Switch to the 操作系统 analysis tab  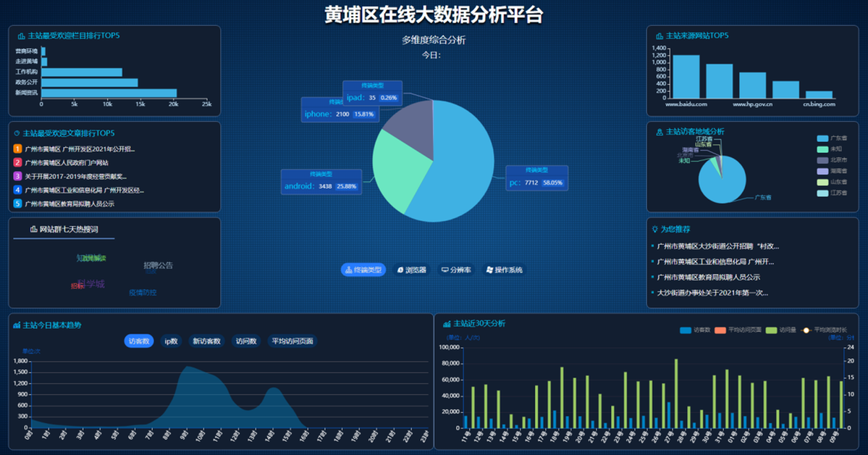coord(504,270)
